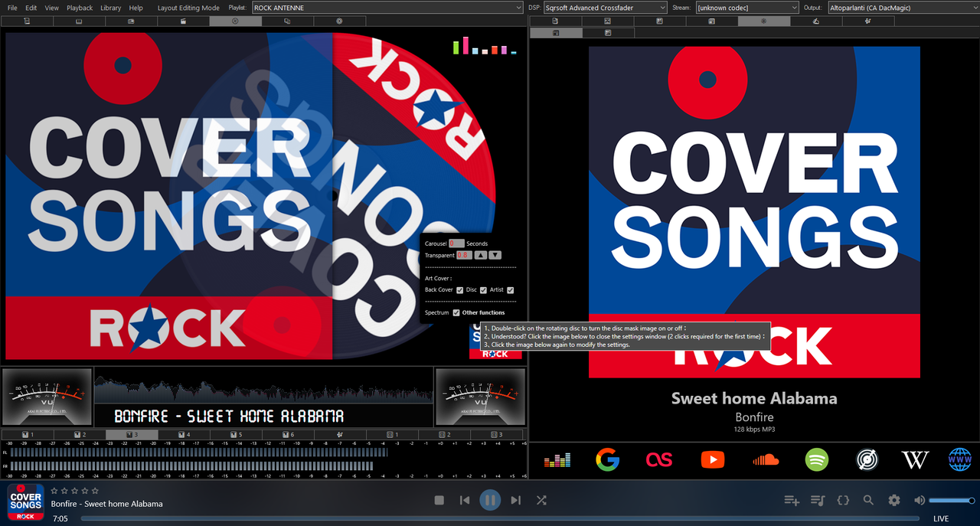This screenshot has height=526, width=980.
Task: Toggle Layout Editing Mode
Action: [x=188, y=8]
